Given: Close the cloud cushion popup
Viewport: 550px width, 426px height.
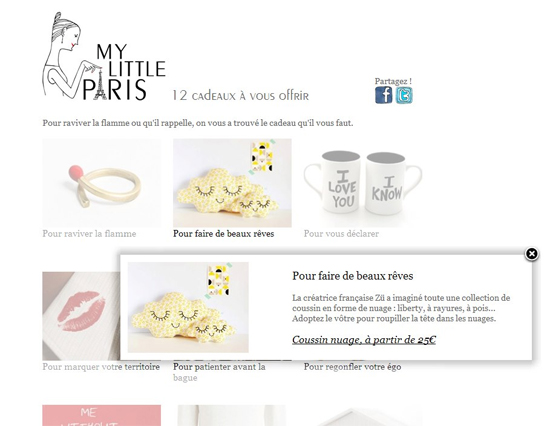Looking at the screenshot, I should point(531,254).
